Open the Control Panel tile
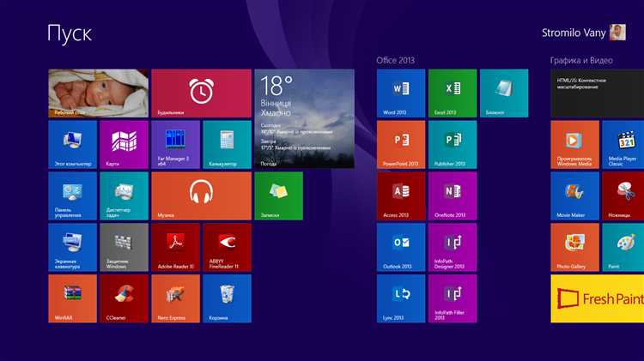Image resolution: width=644 pixels, height=361 pixels. [73, 196]
